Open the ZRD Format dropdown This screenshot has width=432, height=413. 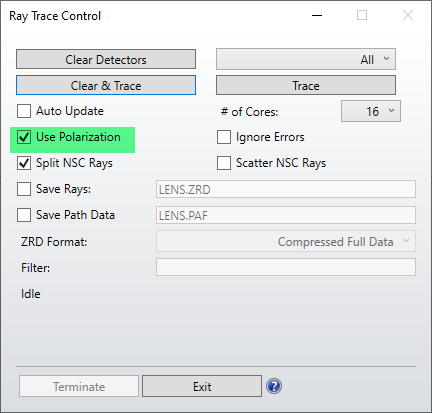pyautogui.click(x=286, y=241)
